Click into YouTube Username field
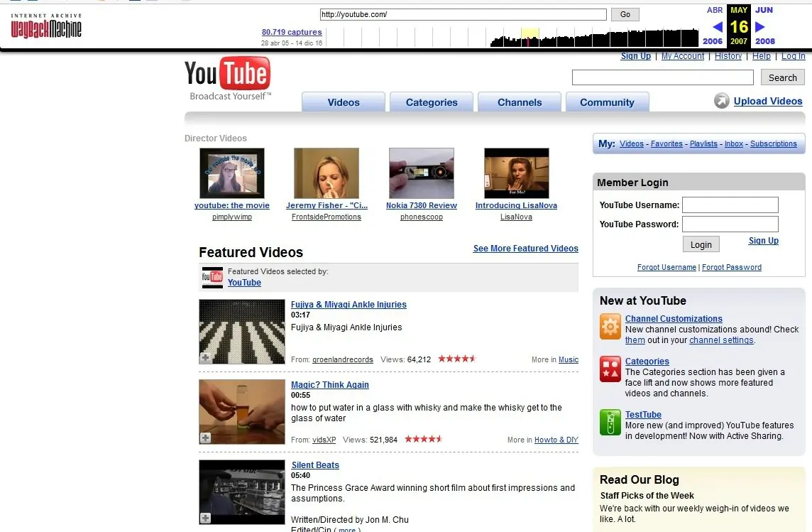This screenshot has height=532, width=812. 730,205
